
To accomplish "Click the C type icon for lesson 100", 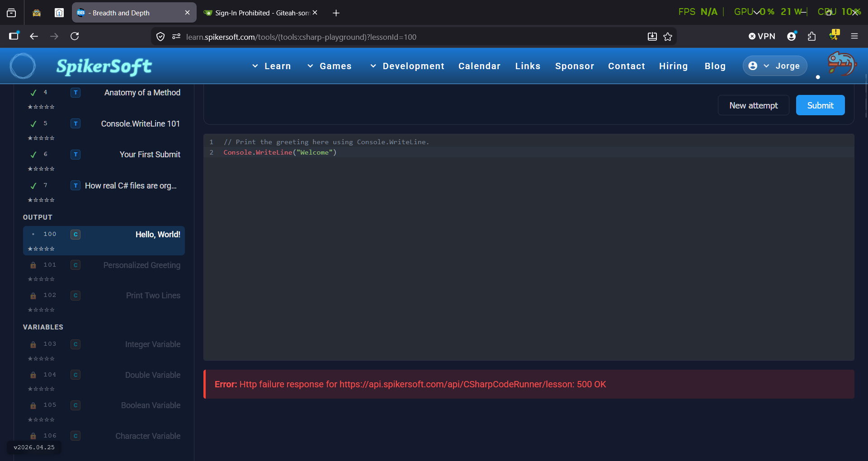I will point(75,235).
